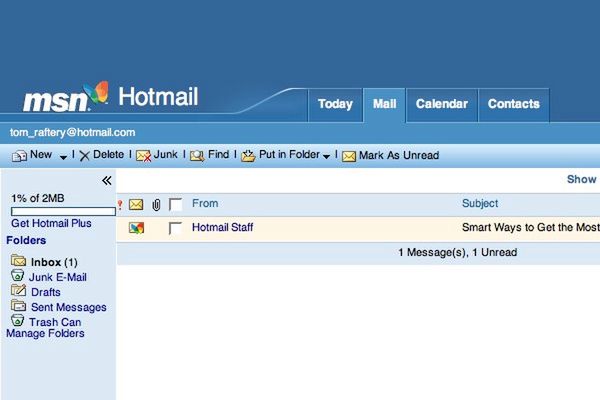Viewport: 600px width, 400px height.
Task: Click the Find text in toolbar
Action: pos(218,154)
